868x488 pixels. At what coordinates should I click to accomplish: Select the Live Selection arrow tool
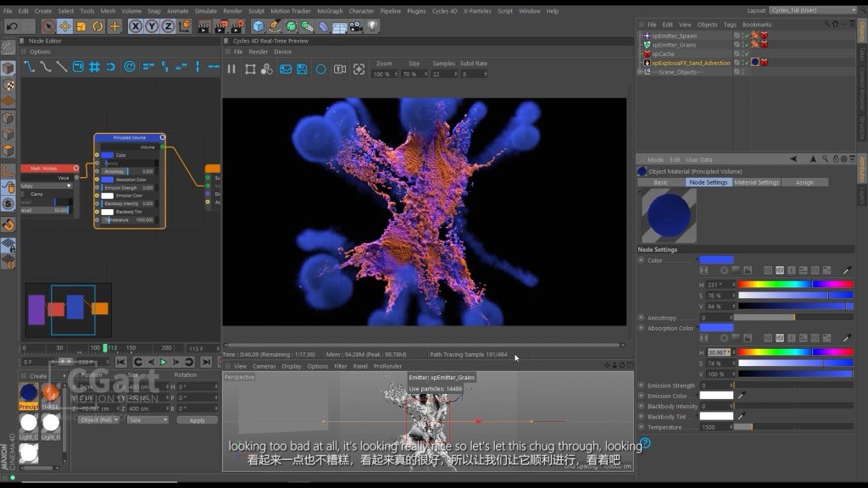click(x=48, y=26)
